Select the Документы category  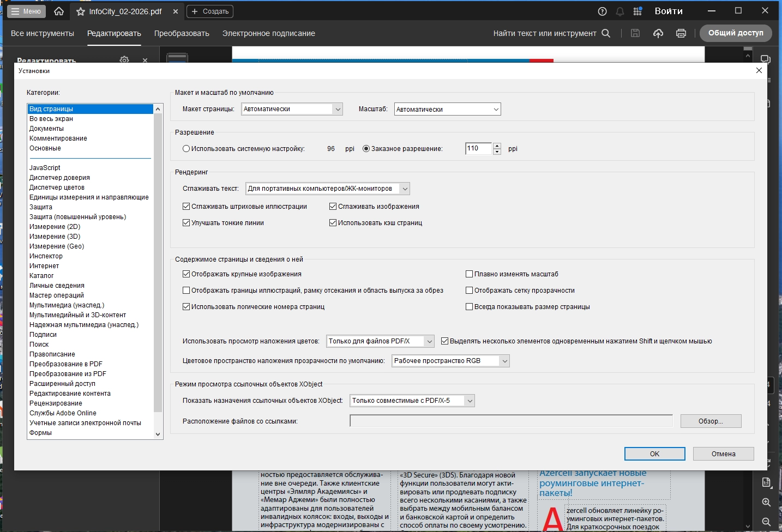(x=91, y=129)
